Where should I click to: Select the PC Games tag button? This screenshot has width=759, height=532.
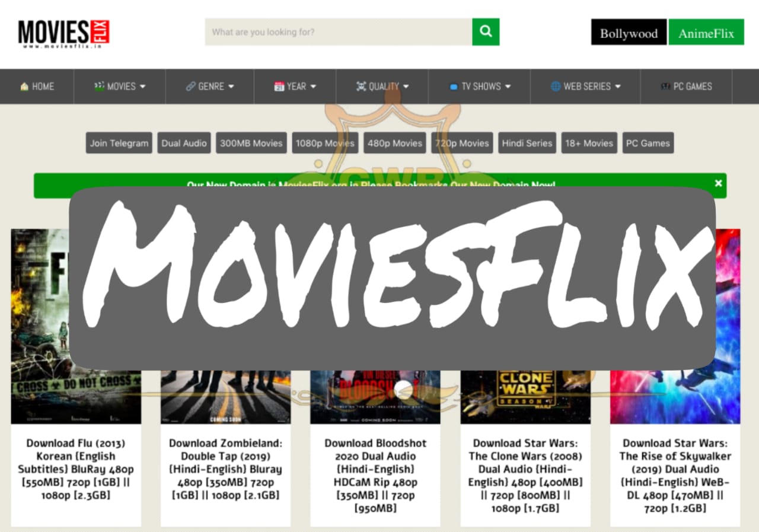[x=648, y=143]
